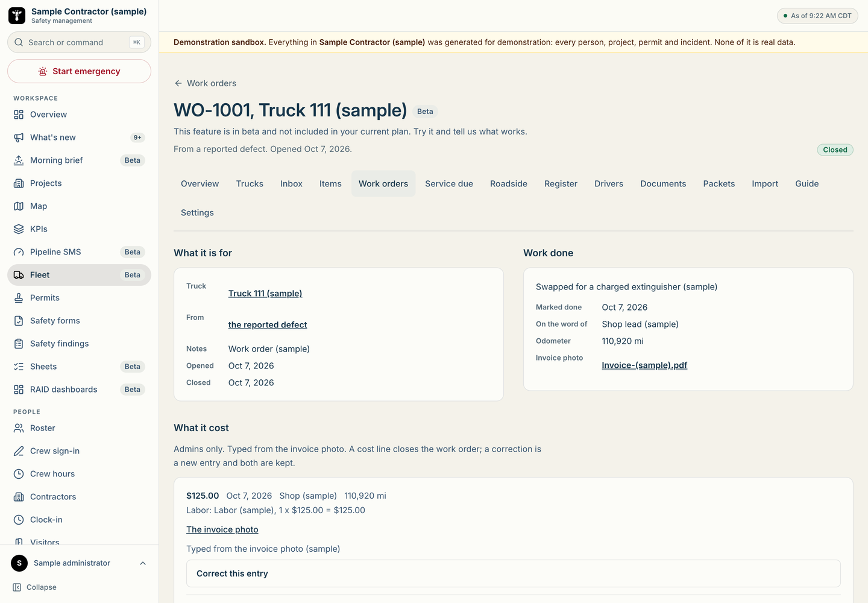Open Invoice-(sample).pdf link

(x=644, y=365)
